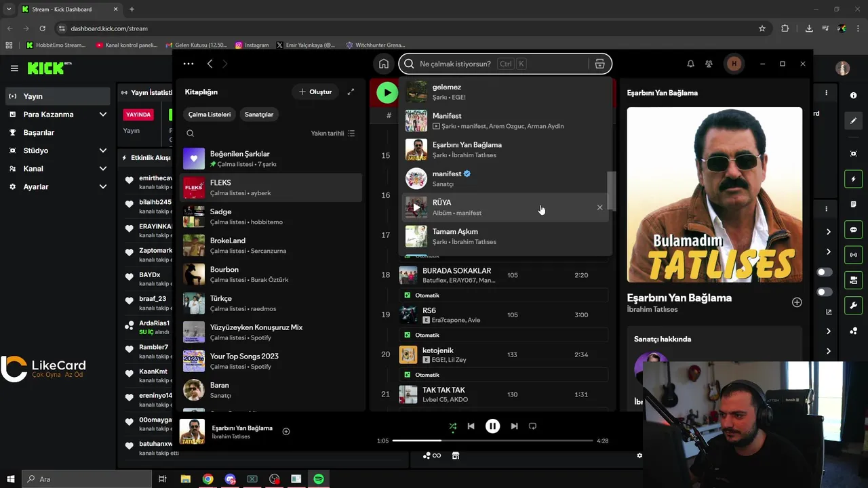The image size is (868, 488).
Task: Open Yakın tarihli sort dropdown
Action: click(332, 134)
